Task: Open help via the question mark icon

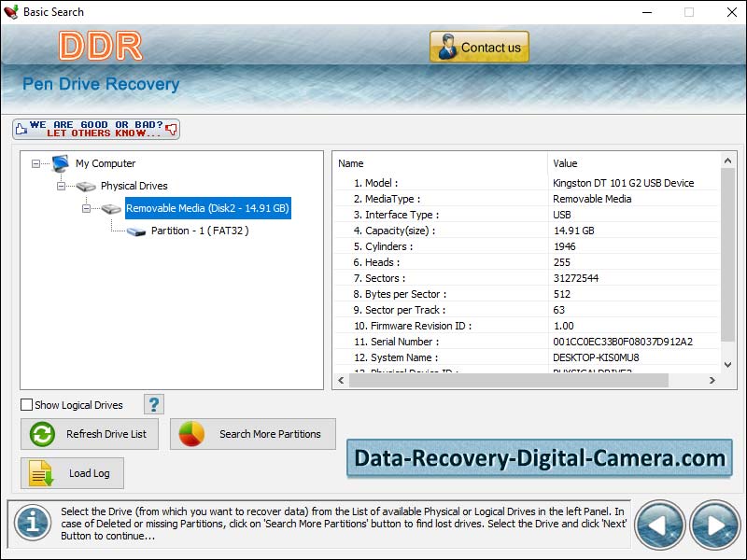Action: click(152, 404)
